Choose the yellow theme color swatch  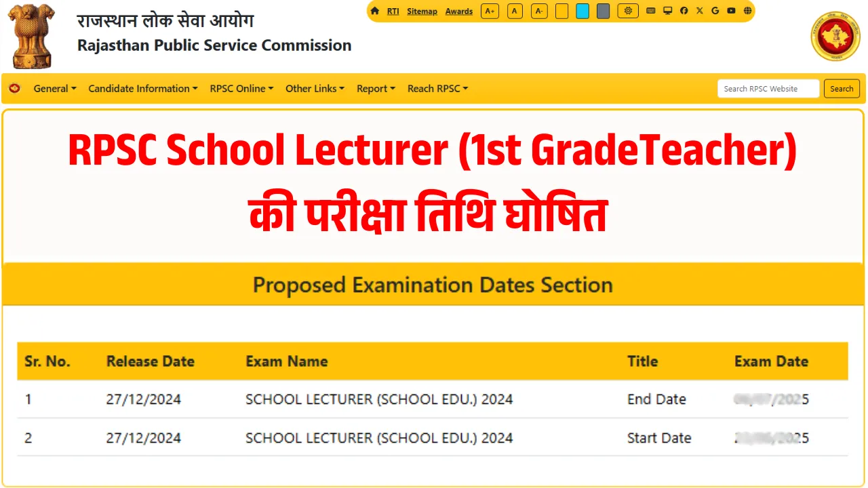click(561, 11)
